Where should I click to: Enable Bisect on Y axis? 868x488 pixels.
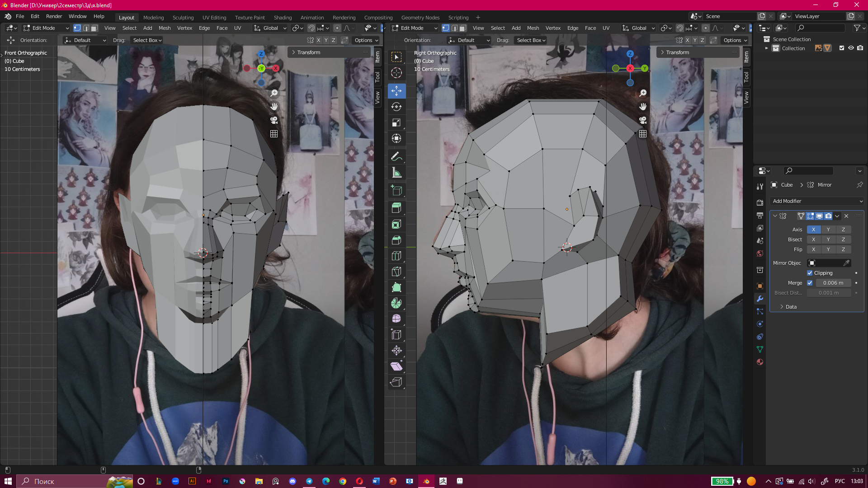[828, 239]
